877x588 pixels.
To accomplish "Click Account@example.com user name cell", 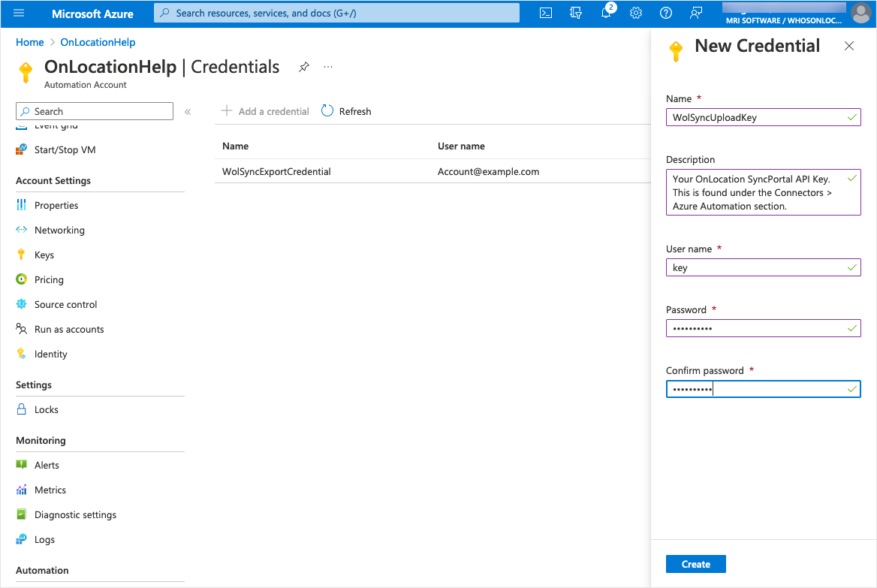I will 488,172.
